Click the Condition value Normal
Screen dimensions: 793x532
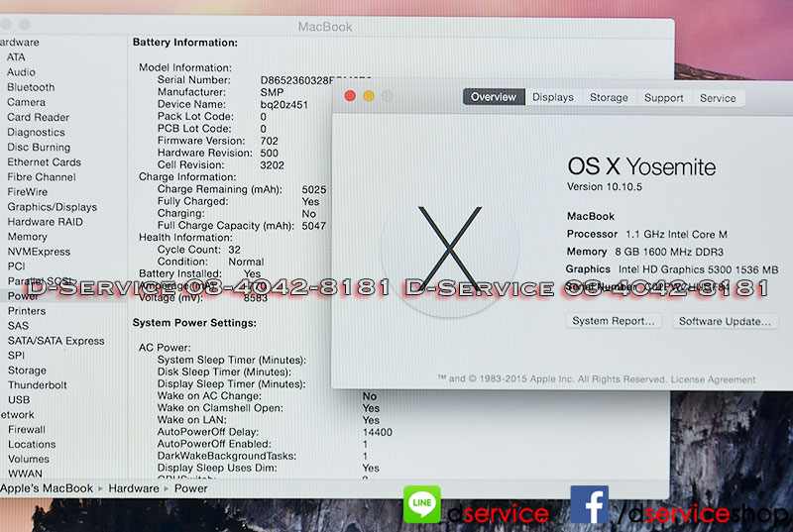coord(246,262)
